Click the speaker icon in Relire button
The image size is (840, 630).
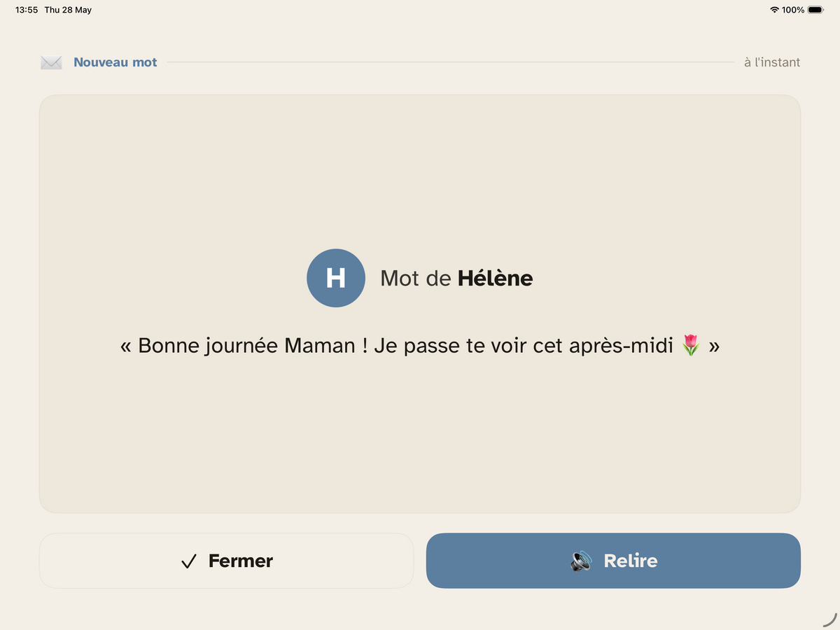[581, 561]
